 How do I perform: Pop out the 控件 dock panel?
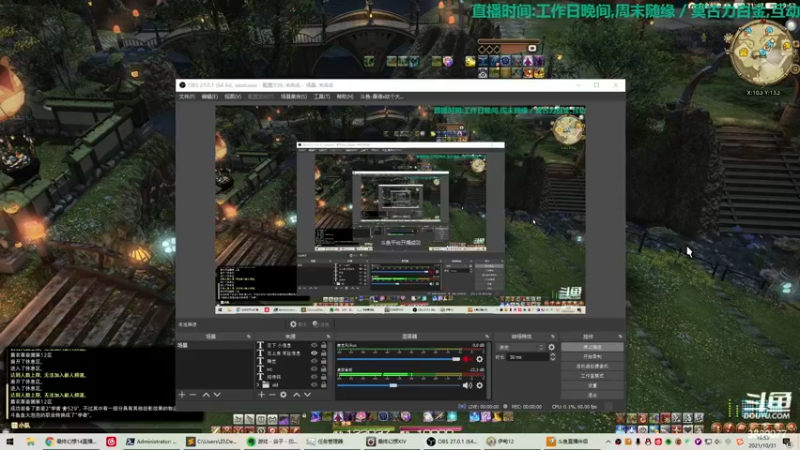point(620,337)
